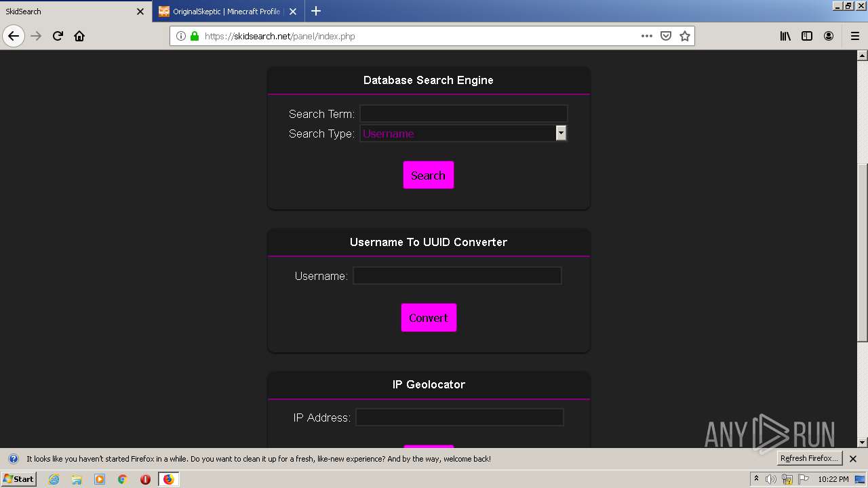
Task: Reload the current page
Action: pos(58,36)
